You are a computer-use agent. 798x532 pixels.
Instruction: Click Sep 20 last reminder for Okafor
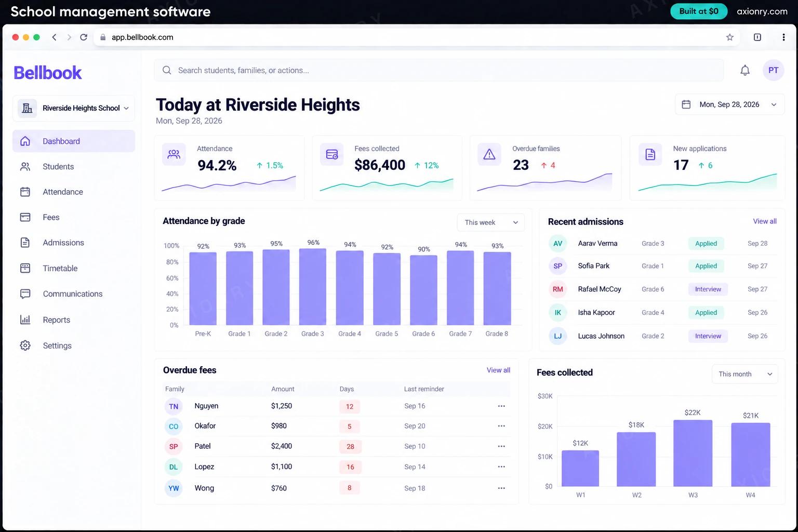click(x=415, y=426)
